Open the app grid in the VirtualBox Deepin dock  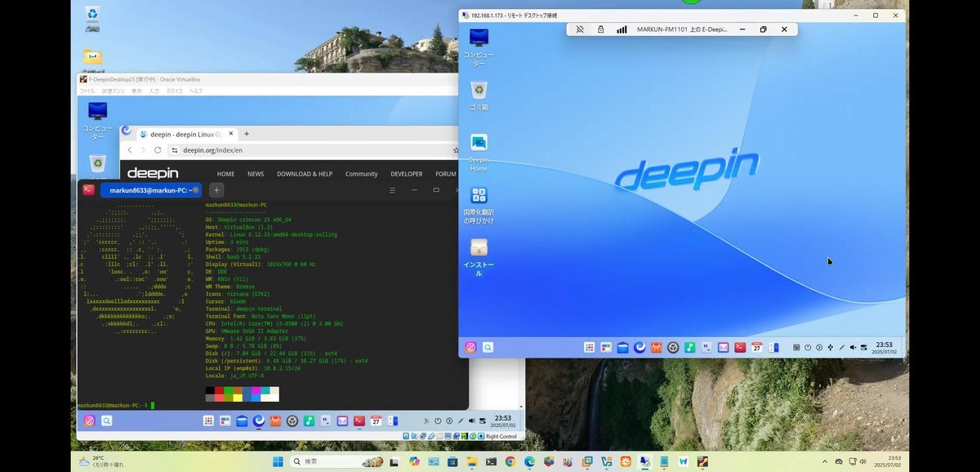point(208,421)
